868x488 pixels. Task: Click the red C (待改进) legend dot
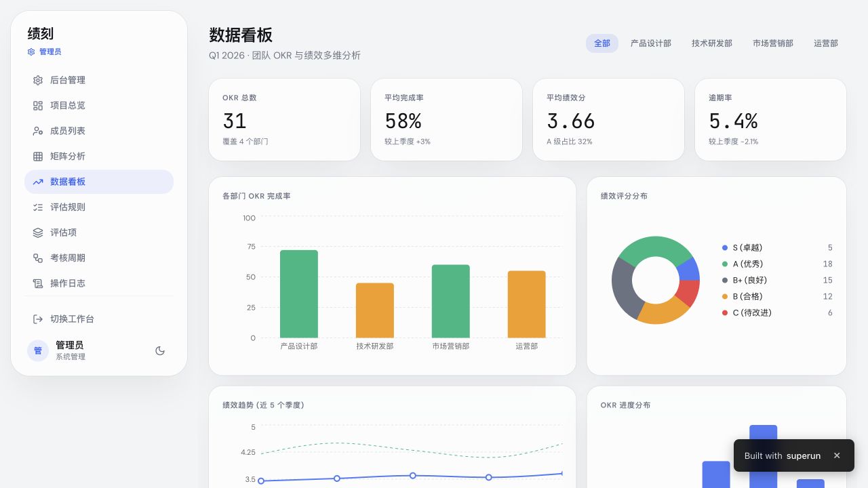725,313
